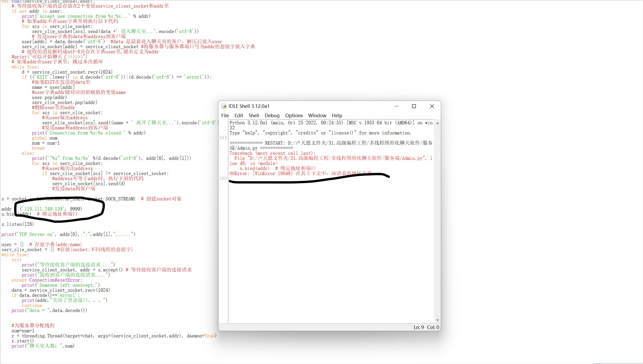643x364 pixels.
Task: Click 'serv_clie_socket.pop(addr)' line
Action: pos(65,102)
